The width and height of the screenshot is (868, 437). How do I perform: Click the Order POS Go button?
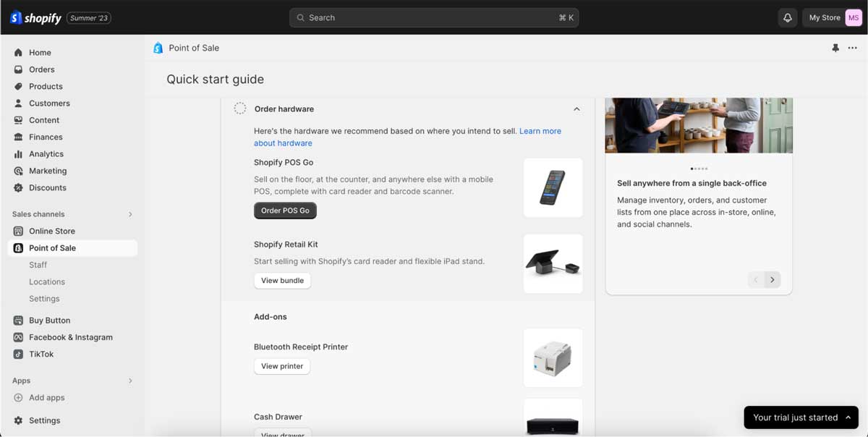[x=285, y=211]
